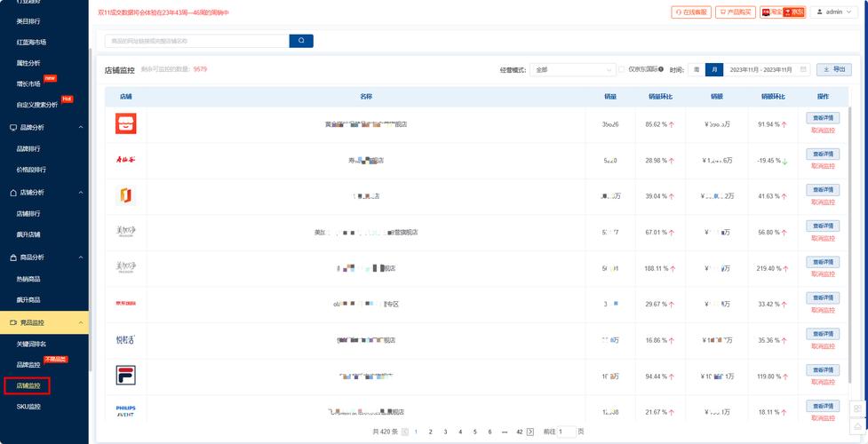Click the store search input field
Viewport: 868px width, 444px height.
tap(197, 41)
